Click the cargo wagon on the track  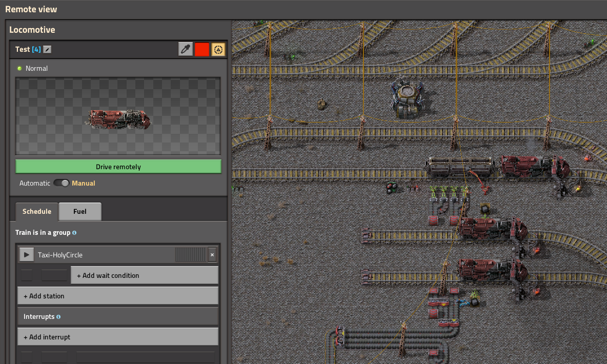click(460, 167)
